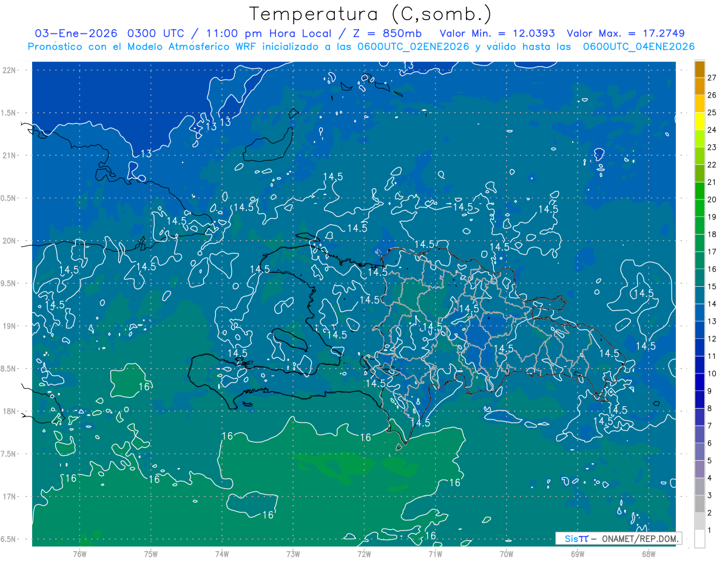
Task: Click the "71W" longitude axis label
Action: click(x=435, y=554)
